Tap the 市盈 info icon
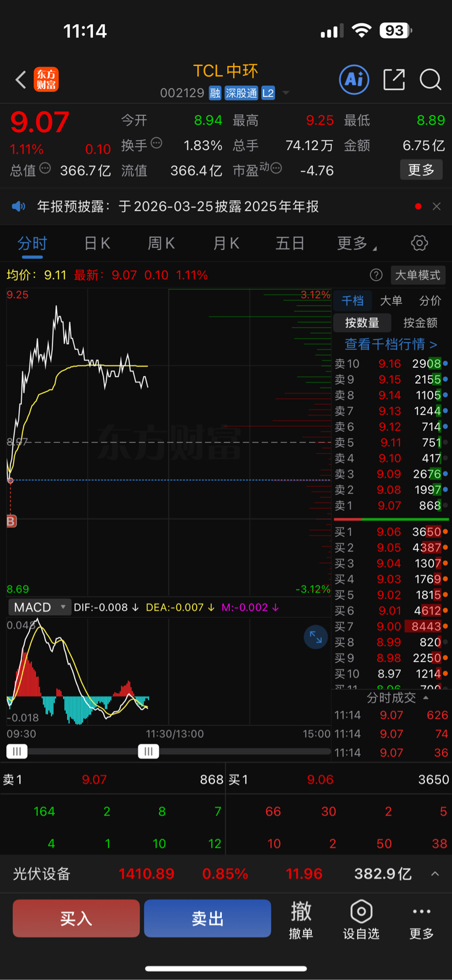The width and height of the screenshot is (452, 980). click(x=276, y=169)
